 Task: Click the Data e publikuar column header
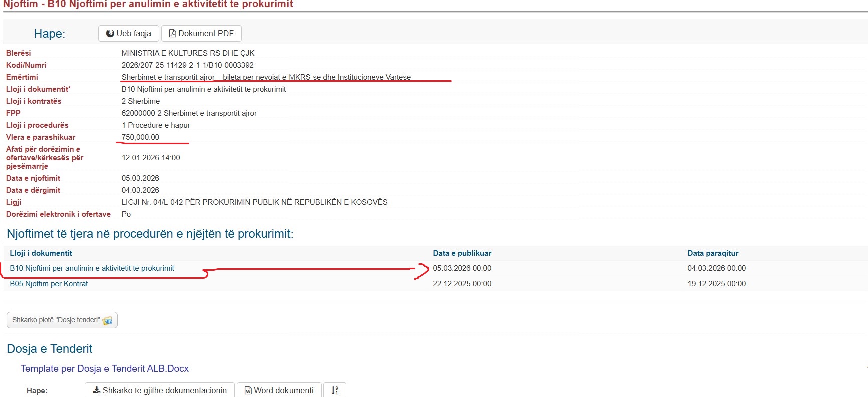click(462, 253)
